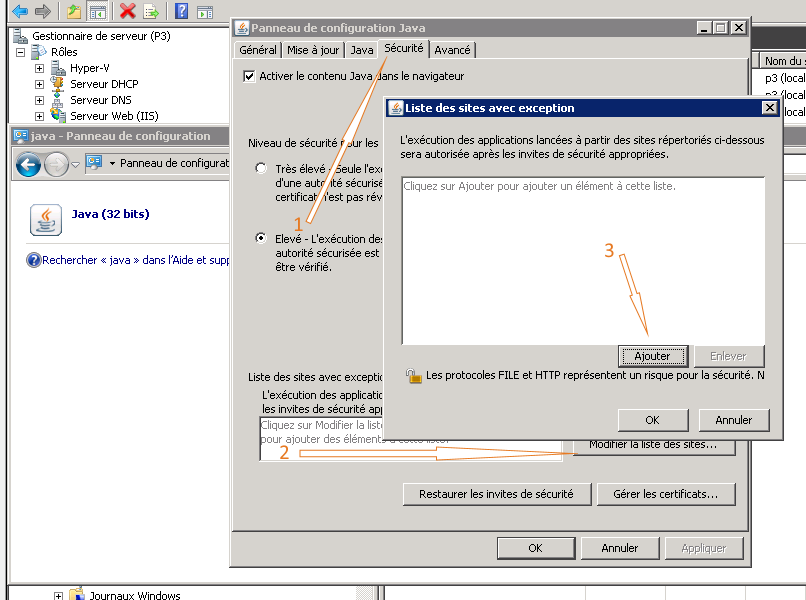The image size is (806, 600).
Task: Click the show/hide action pane toolbar icon
Action: 204,11
